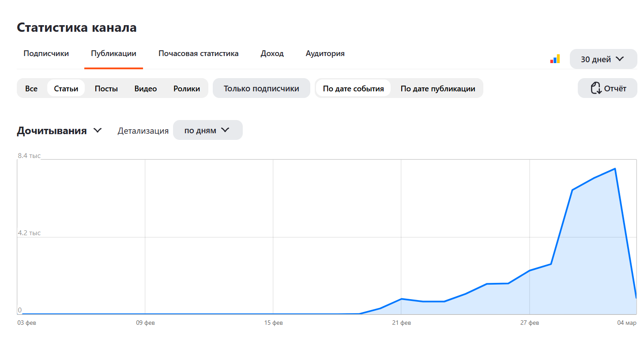The height and width of the screenshot is (338, 644).
Task: Filter publications by Посты
Action: pyautogui.click(x=106, y=88)
